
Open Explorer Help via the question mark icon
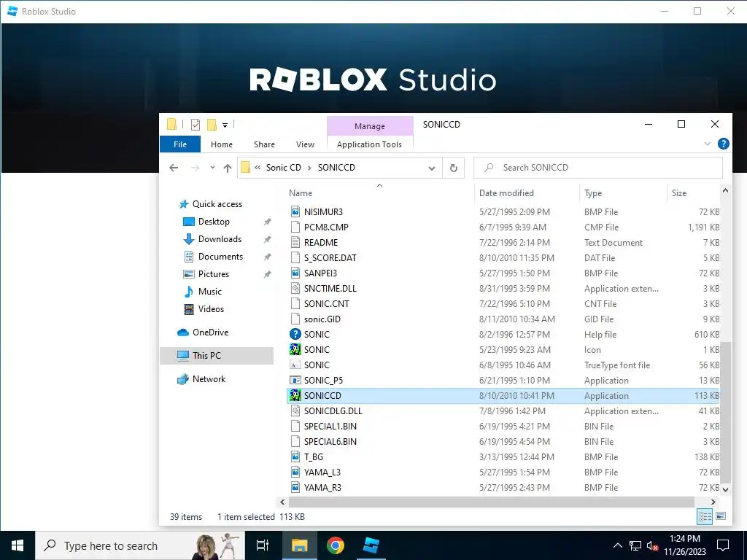coord(723,144)
